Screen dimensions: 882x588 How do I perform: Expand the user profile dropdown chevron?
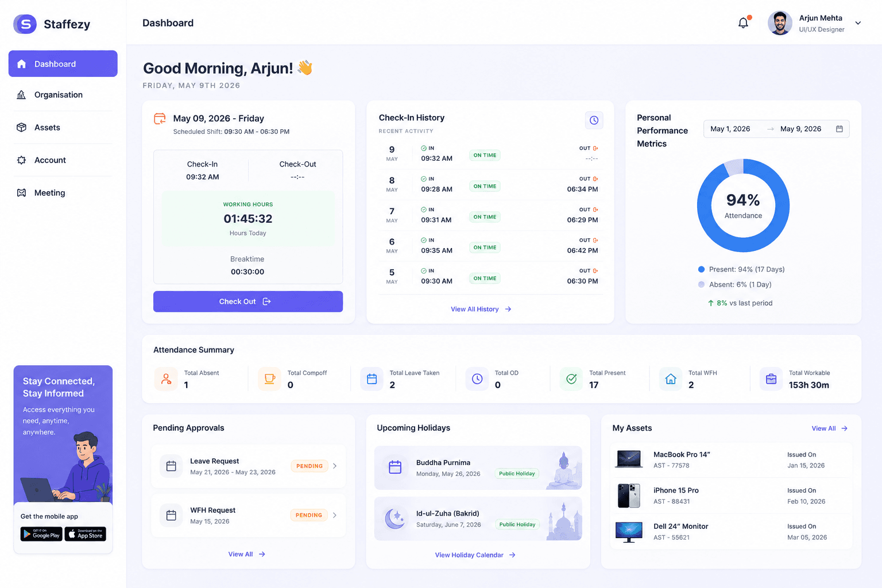click(858, 23)
